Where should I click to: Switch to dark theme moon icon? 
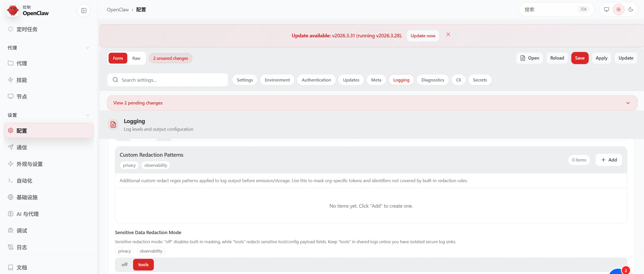coord(631,10)
